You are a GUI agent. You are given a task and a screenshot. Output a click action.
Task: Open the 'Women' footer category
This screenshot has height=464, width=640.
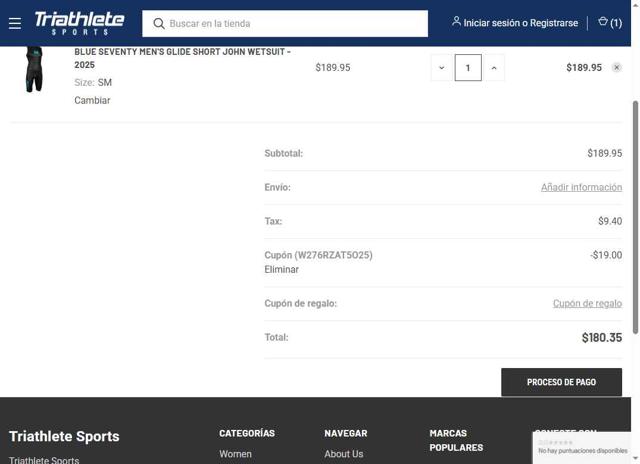coord(236,454)
